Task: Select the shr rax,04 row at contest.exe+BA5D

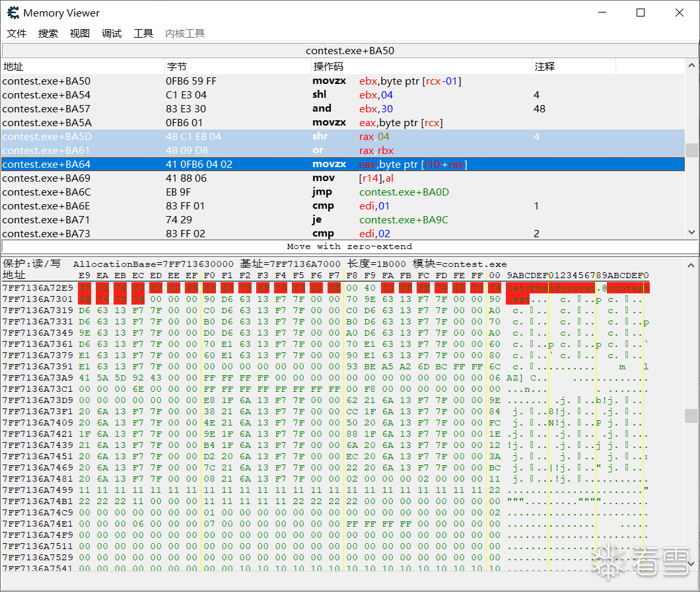Action: [343, 136]
